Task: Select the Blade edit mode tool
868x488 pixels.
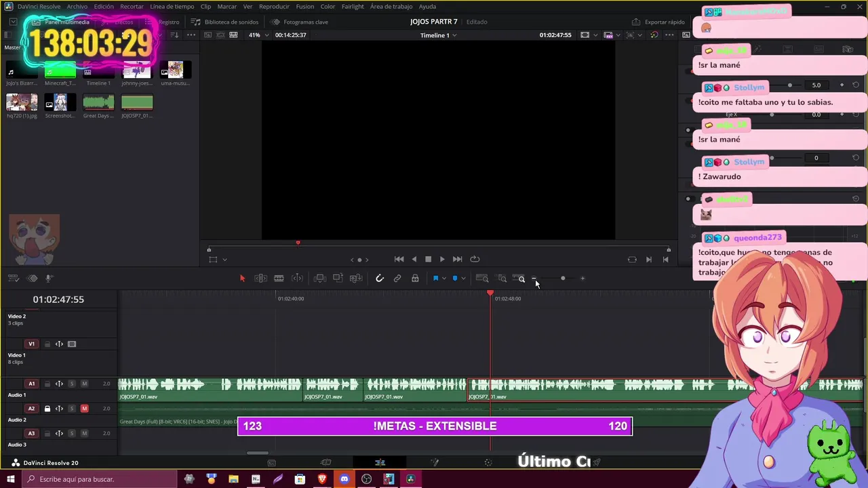Action: 279,279
